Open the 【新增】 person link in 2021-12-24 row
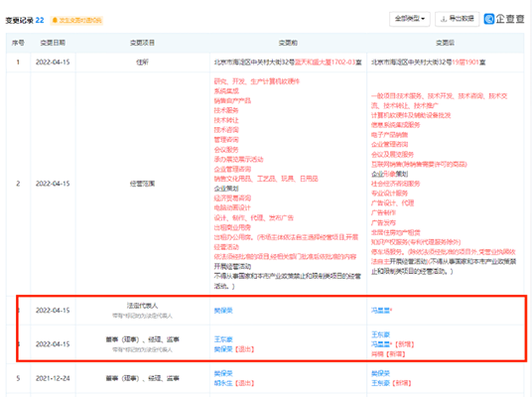532x397 pixels. (x=380, y=383)
